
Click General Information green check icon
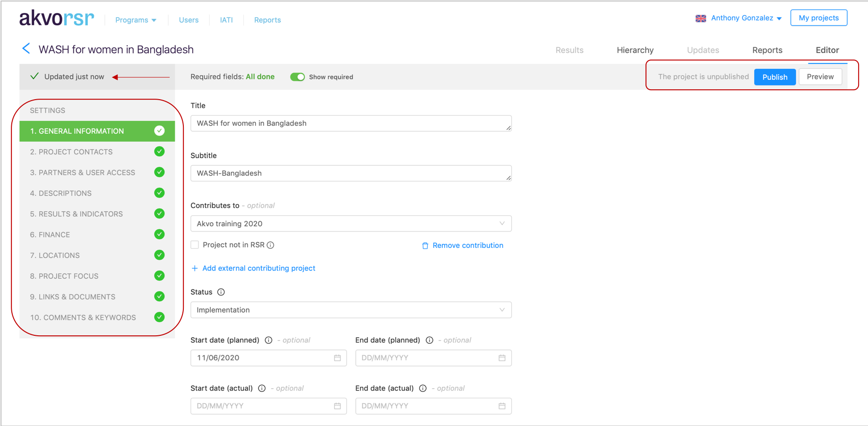(x=160, y=131)
